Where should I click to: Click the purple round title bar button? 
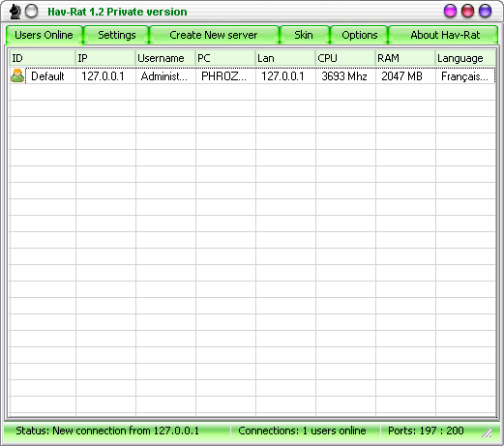tap(450, 11)
